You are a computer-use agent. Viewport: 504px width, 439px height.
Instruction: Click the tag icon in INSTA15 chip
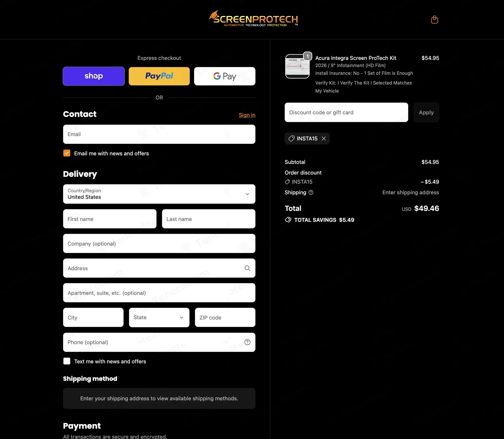pyautogui.click(x=291, y=139)
